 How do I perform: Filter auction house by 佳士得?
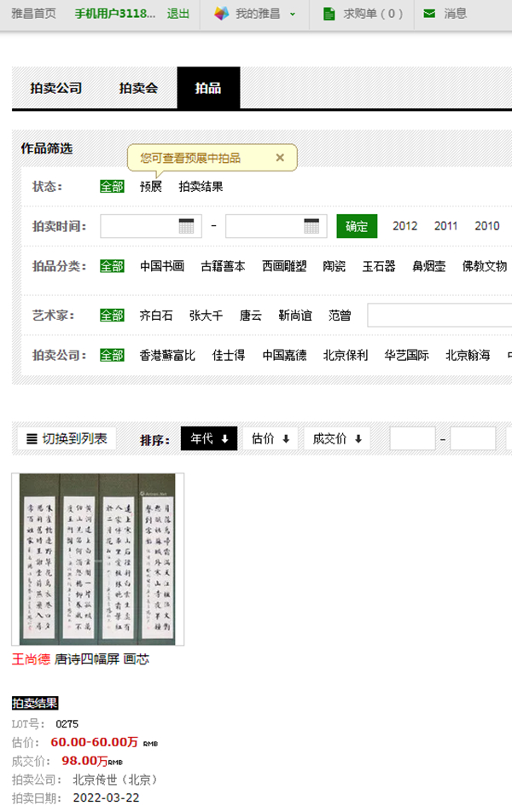229,355
